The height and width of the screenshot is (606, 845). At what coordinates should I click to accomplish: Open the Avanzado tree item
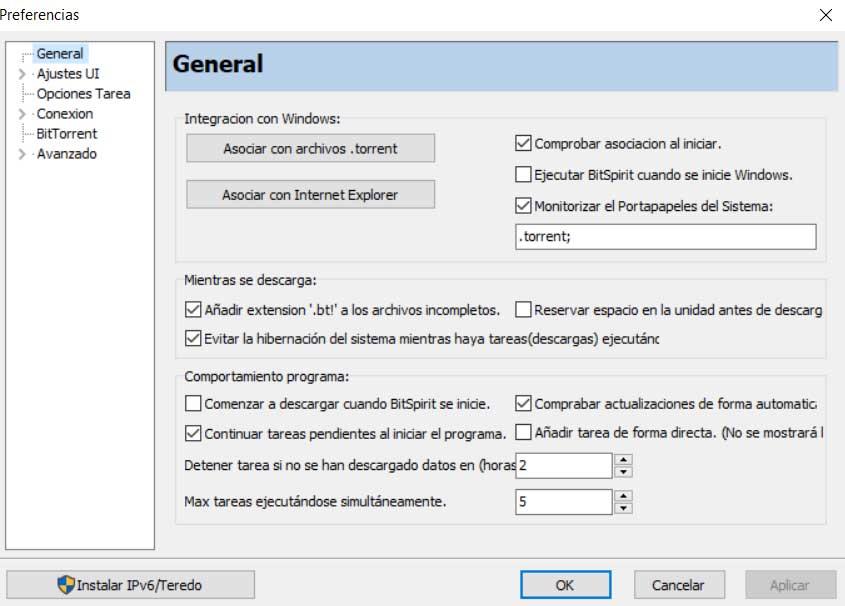pyautogui.click(x=67, y=154)
